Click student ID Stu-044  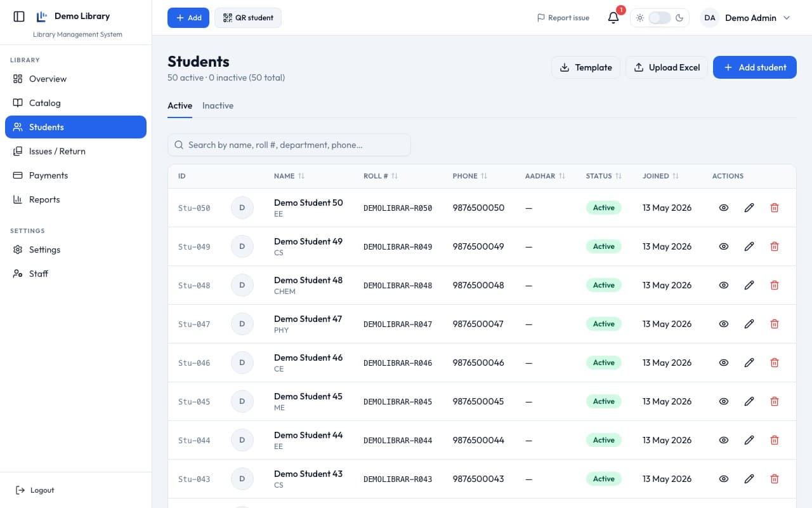194,440
